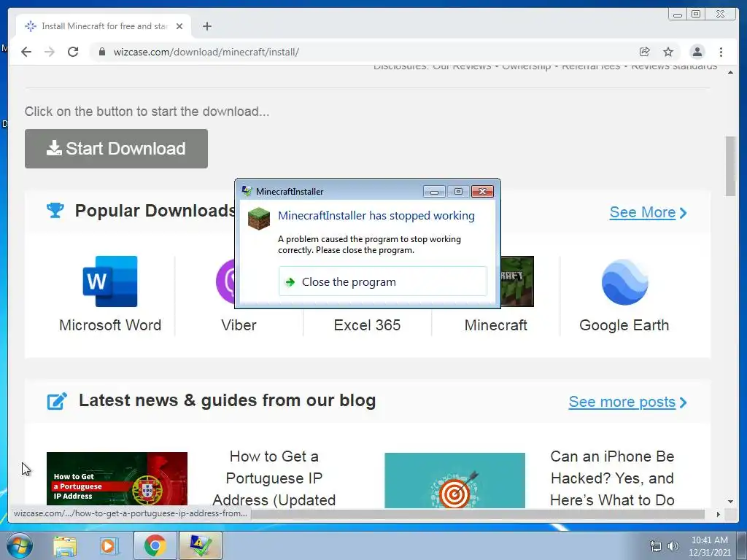
Task: Open the Can an iPhone Be Hacked article
Action: click(612, 478)
